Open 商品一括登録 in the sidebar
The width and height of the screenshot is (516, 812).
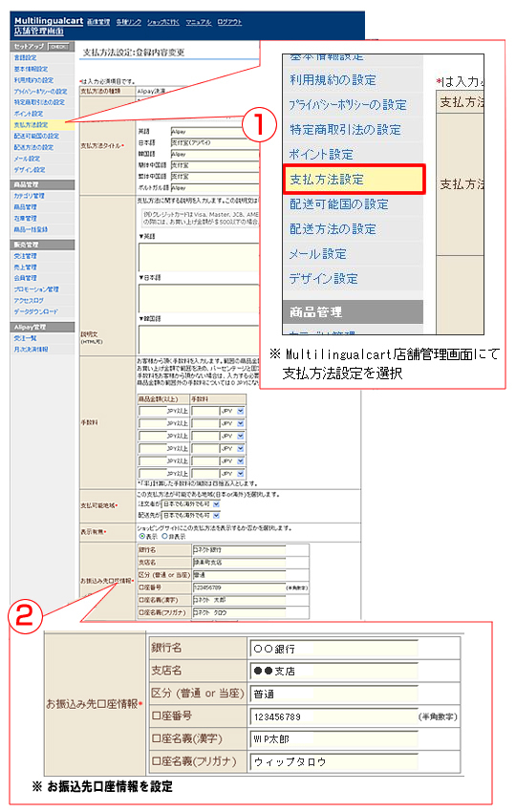[32, 229]
